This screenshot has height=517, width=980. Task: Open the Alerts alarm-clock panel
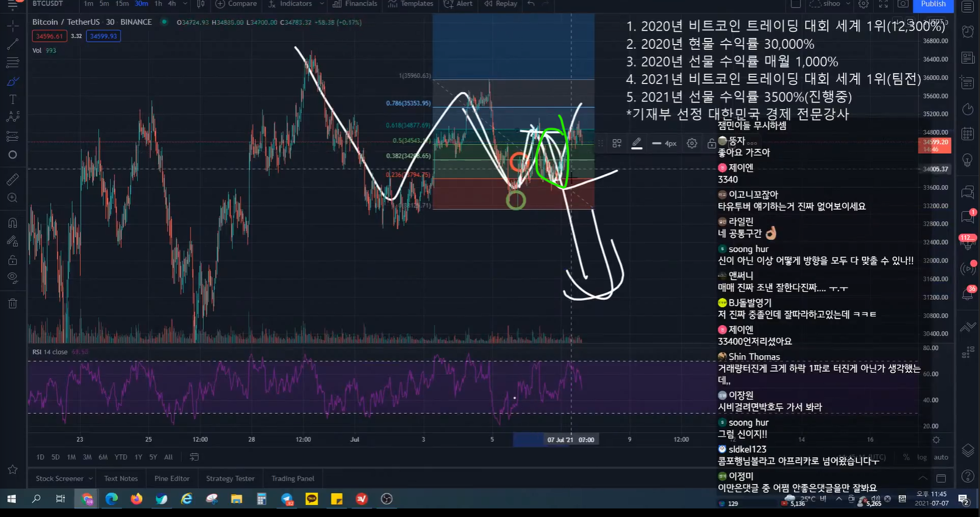coord(968,32)
